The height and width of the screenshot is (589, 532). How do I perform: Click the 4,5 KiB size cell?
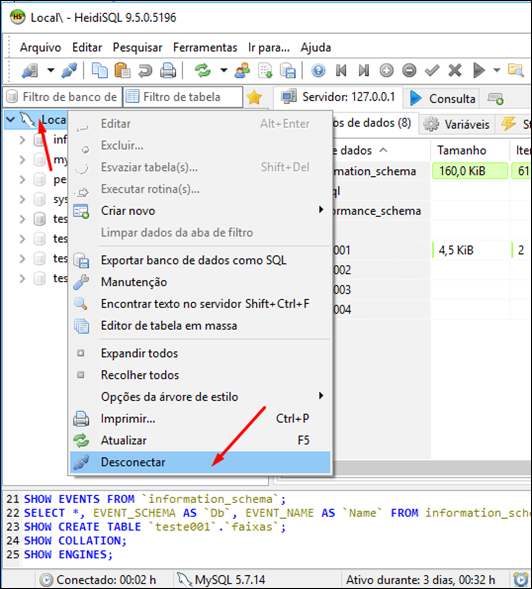470,250
